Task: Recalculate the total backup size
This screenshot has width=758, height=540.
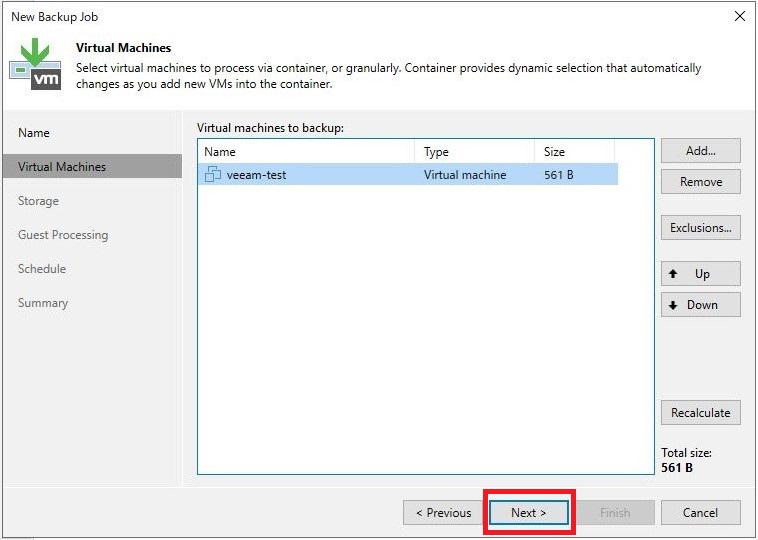Action: tap(700, 413)
